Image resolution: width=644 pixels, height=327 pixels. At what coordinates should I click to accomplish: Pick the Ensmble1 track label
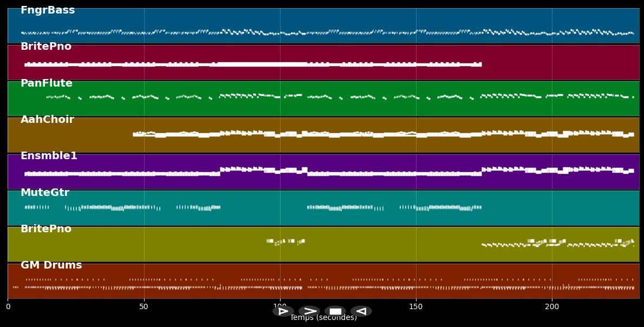coord(49,156)
